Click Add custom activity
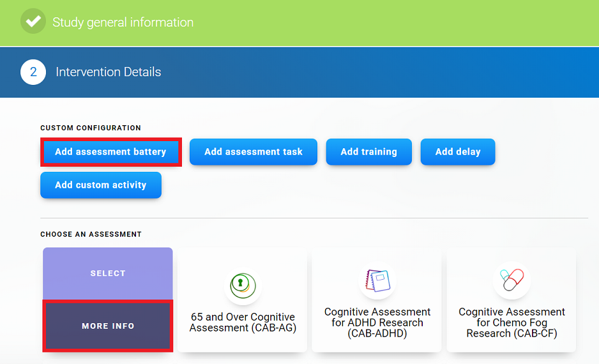The image size is (599, 364). pos(101,185)
